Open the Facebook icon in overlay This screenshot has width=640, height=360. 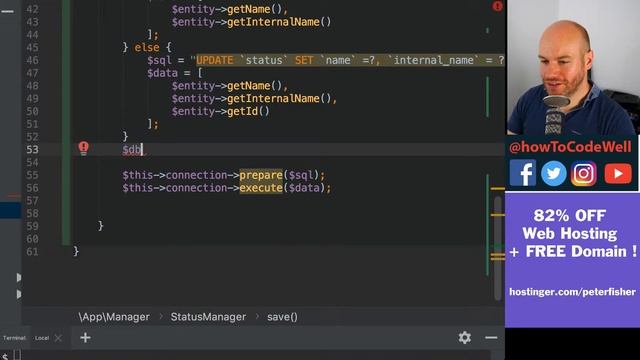522,173
